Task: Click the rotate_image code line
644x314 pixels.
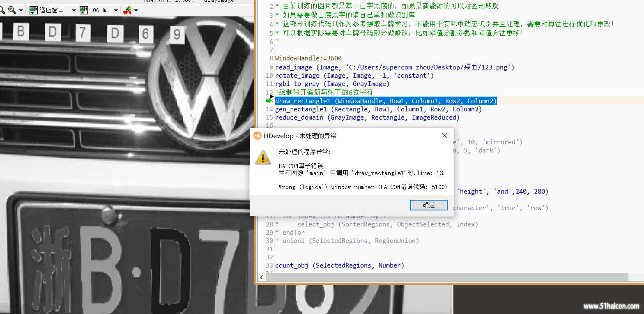Action: coord(354,76)
